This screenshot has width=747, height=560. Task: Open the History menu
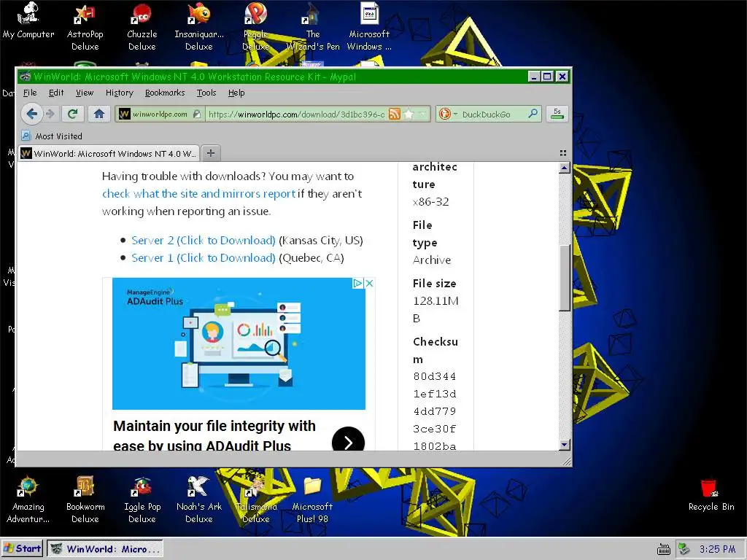point(119,93)
